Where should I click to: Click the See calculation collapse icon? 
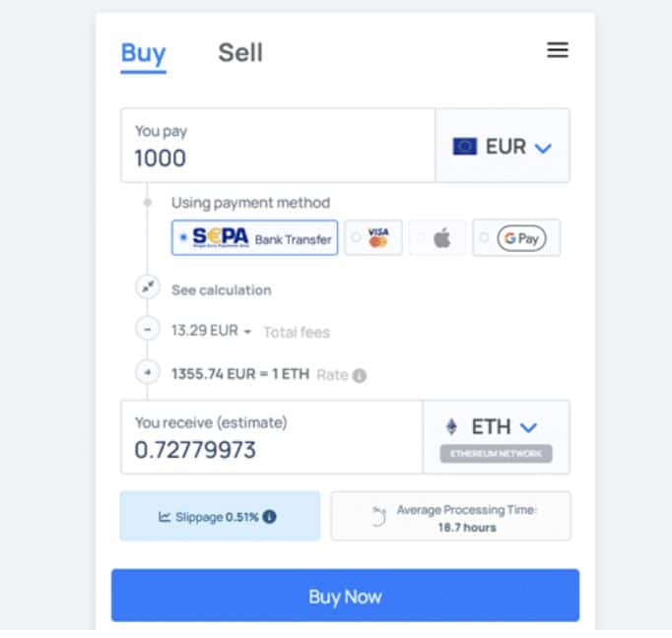[x=148, y=287]
